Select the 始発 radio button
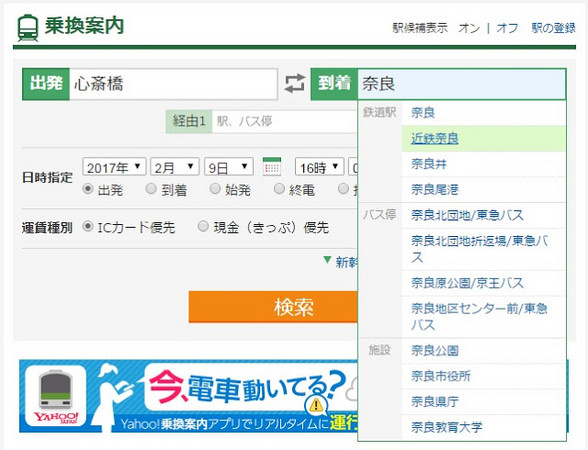The height and width of the screenshot is (450, 588). pyautogui.click(x=215, y=189)
